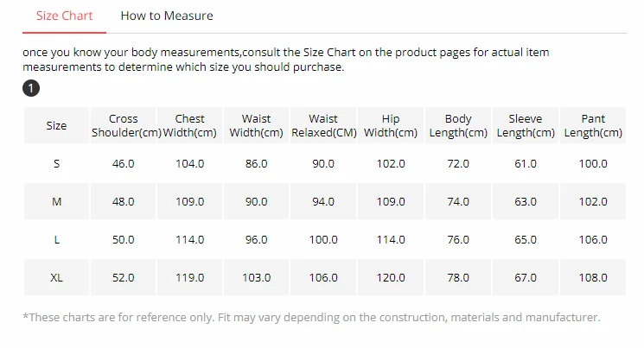Screen dimensions: 644x348
Task: Click the number 1 badge icon
Action: coord(30,88)
